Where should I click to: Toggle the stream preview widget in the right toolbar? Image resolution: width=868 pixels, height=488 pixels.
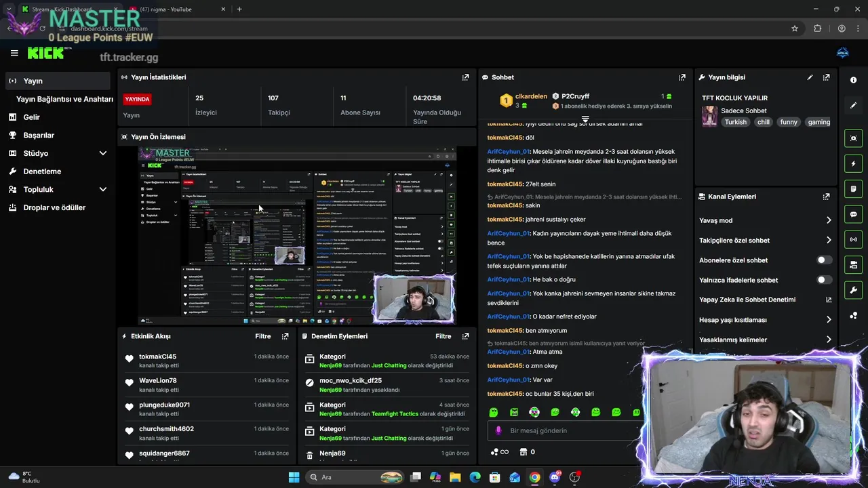click(x=853, y=138)
